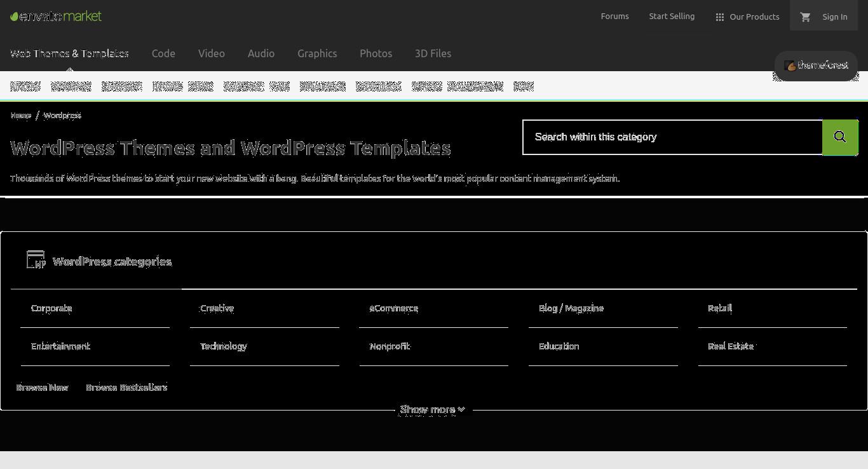
Task: Click Start Selling link
Action: 672,17
